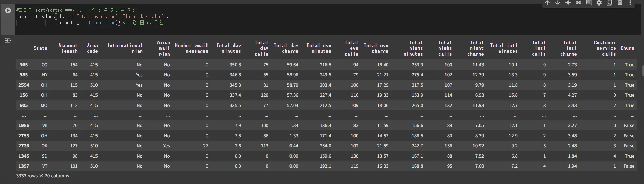Click into the code editor comment line

[76, 10]
